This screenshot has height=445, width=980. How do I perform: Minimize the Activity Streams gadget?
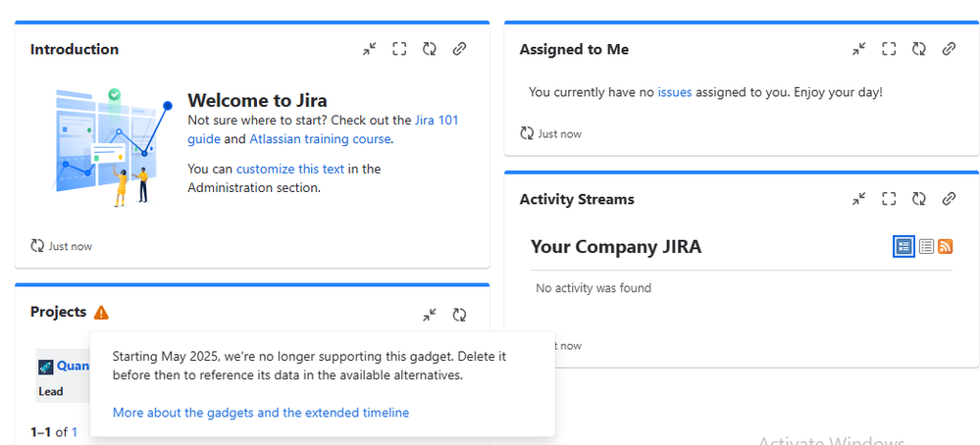[x=859, y=198]
